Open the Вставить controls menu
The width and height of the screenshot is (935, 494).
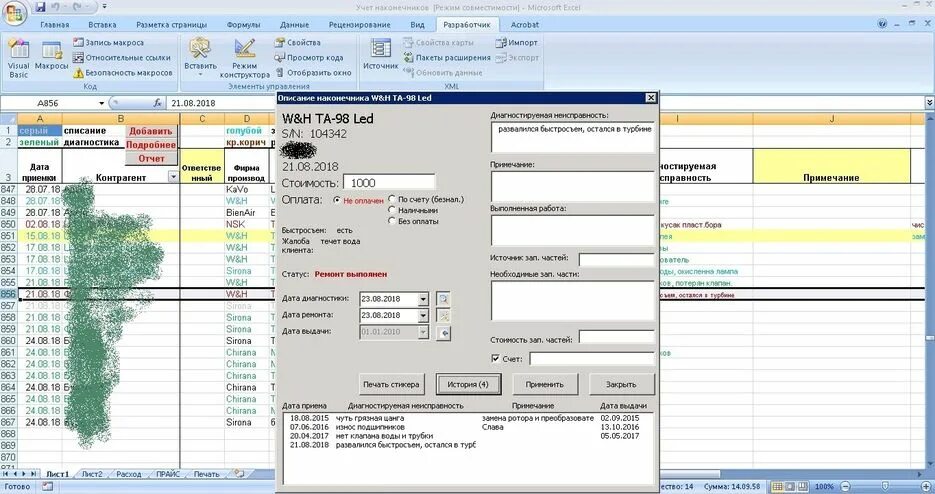coord(200,58)
